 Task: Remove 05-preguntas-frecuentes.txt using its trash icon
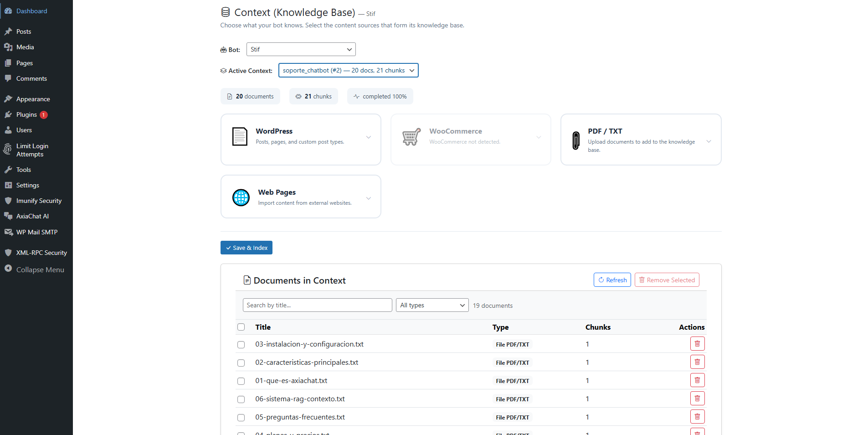[x=697, y=417]
